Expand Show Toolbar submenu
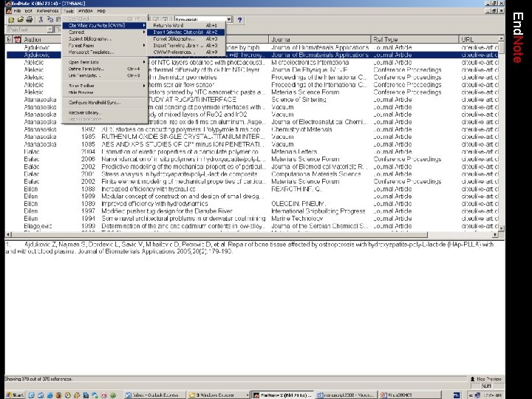 click(x=105, y=86)
